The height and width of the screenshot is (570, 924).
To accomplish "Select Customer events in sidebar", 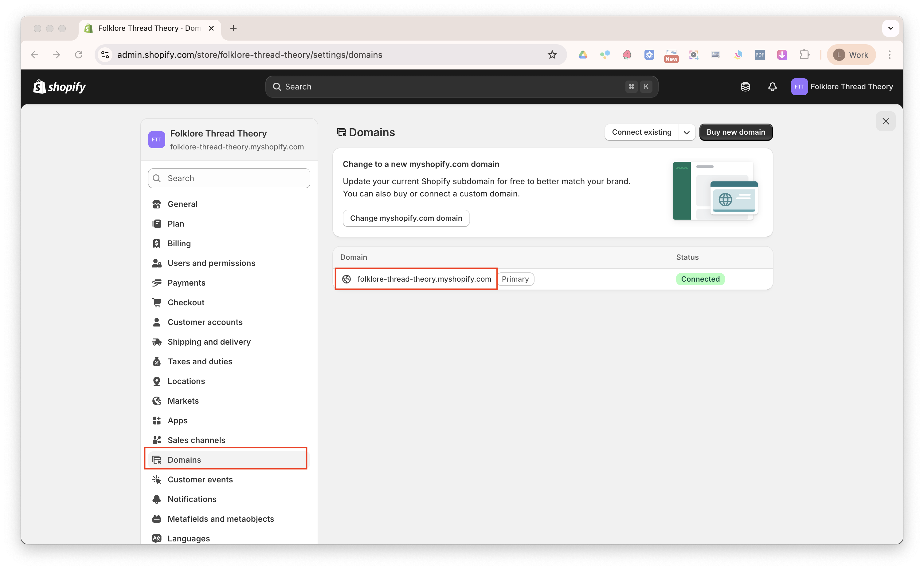I will click(x=200, y=480).
